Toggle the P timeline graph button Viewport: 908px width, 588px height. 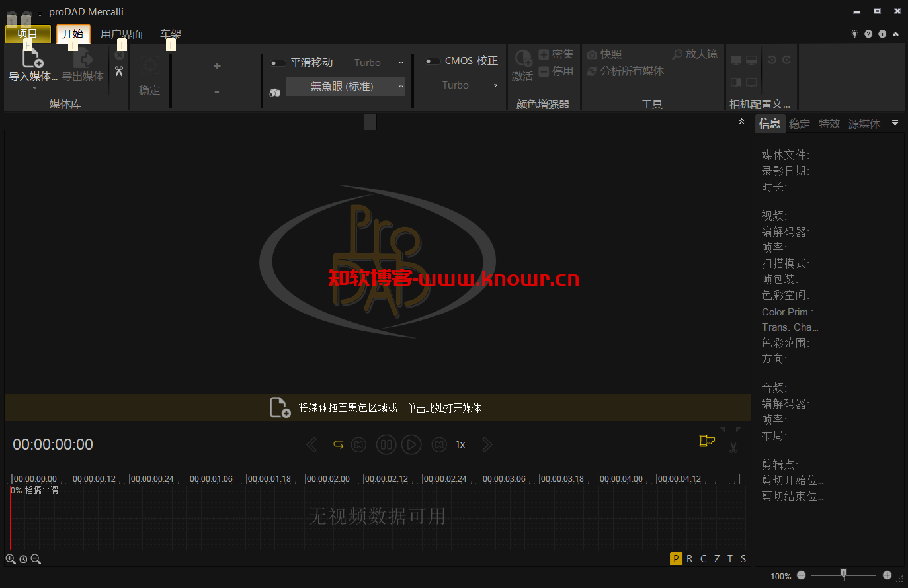pos(676,558)
